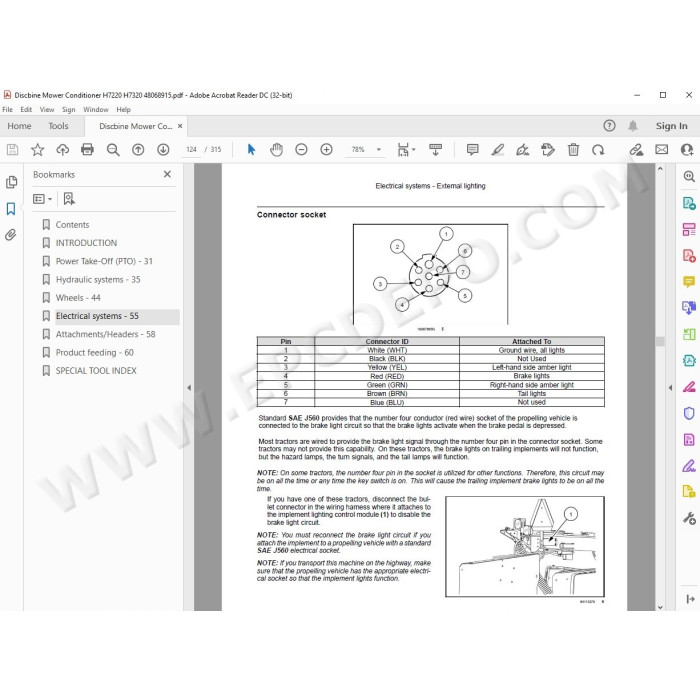Open the page thumbnails panel

tap(11, 182)
